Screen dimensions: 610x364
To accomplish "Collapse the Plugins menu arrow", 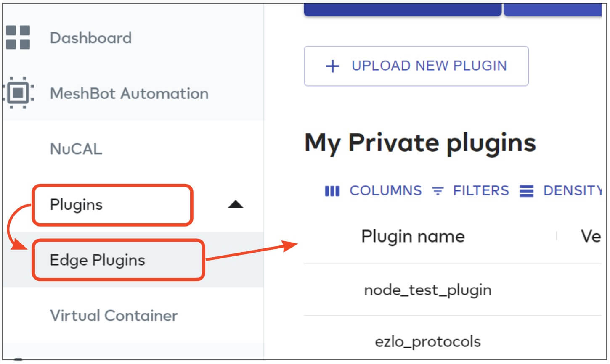I will click(236, 205).
